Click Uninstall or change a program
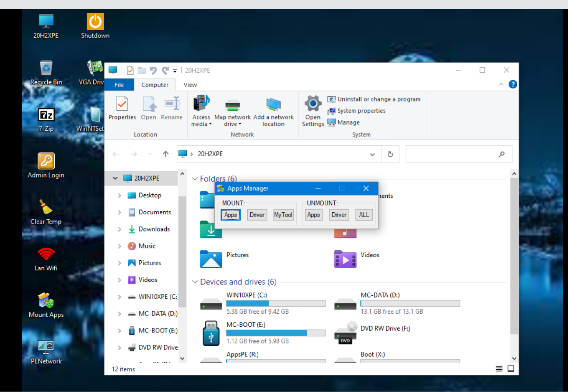The height and width of the screenshot is (392, 568). (x=374, y=99)
